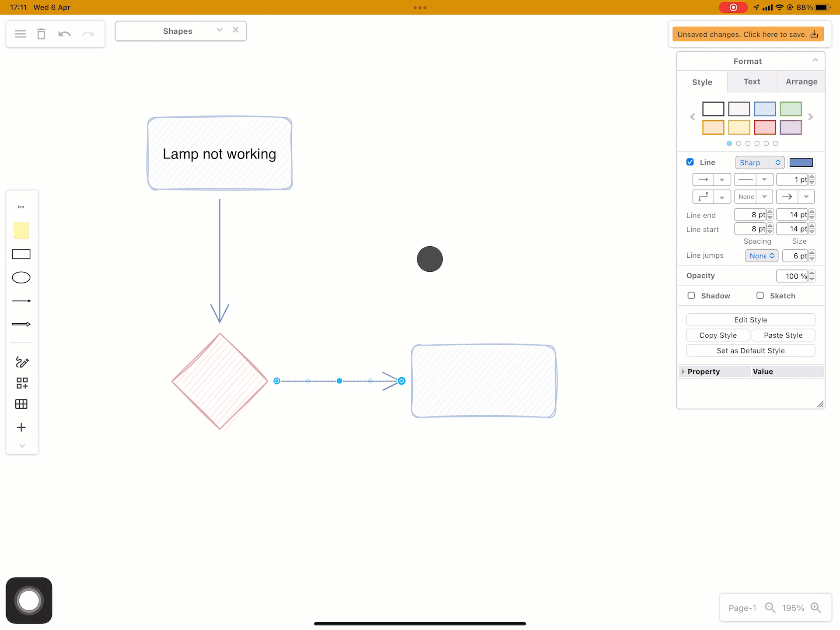
Task: Select the blue line color swatch
Action: pyautogui.click(x=801, y=162)
